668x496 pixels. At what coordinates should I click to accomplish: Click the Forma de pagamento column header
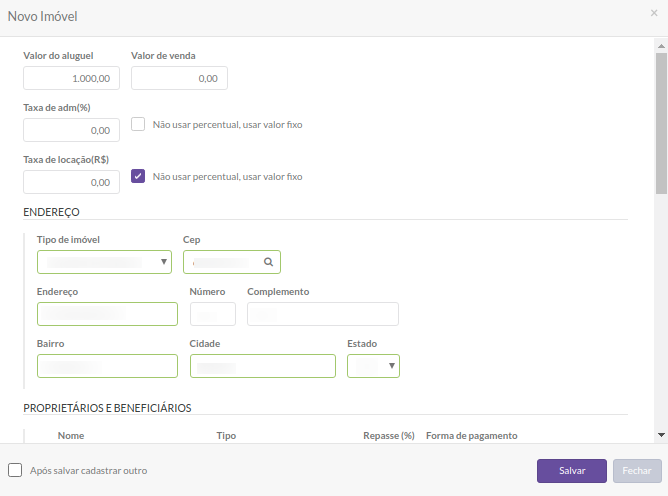(472, 435)
